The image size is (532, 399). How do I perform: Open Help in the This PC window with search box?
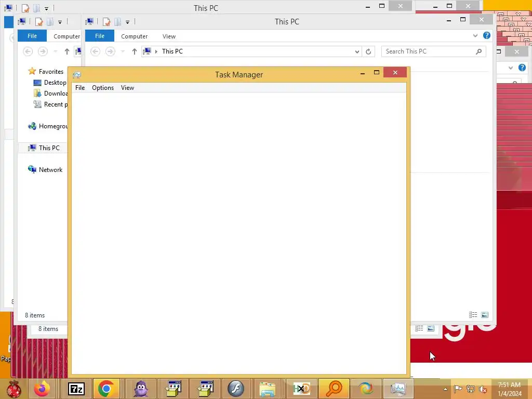(x=487, y=36)
